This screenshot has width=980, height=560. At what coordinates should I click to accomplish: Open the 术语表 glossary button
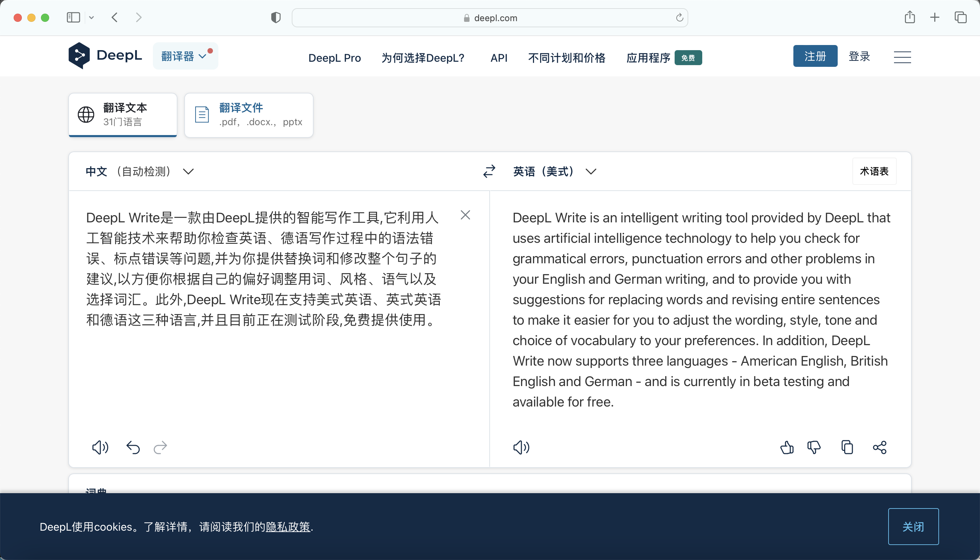click(874, 171)
